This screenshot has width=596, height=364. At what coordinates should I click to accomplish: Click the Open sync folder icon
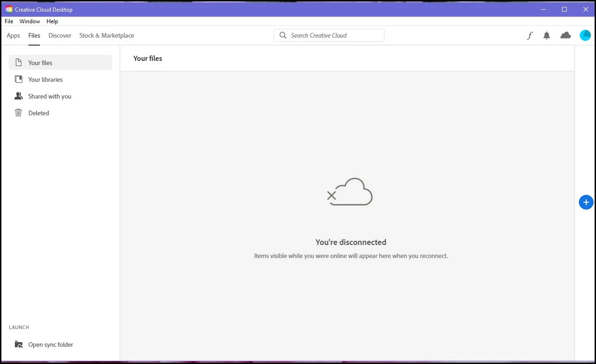click(19, 344)
